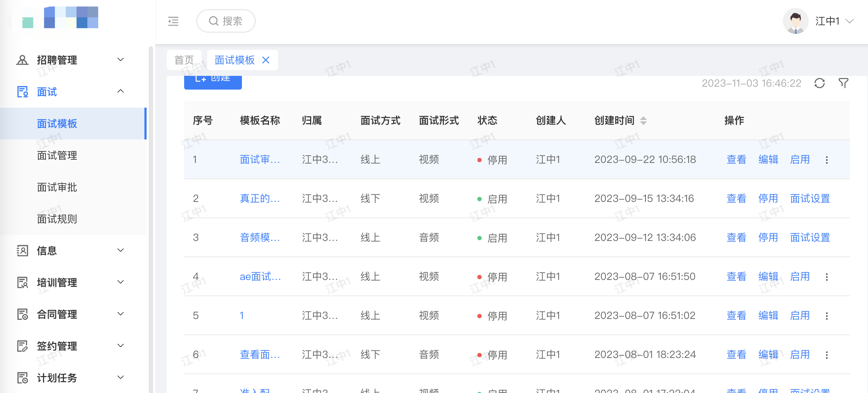This screenshot has height=393, width=868.
Task: Expand the 培训管理 menu chevron
Action: 121,282
